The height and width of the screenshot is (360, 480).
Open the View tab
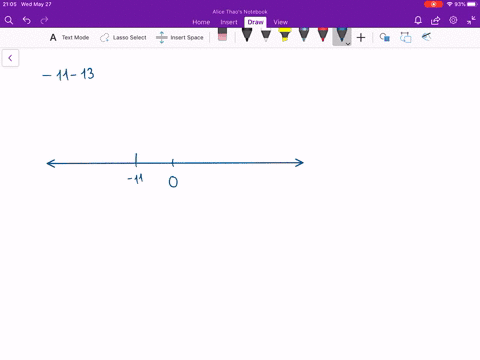280,22
